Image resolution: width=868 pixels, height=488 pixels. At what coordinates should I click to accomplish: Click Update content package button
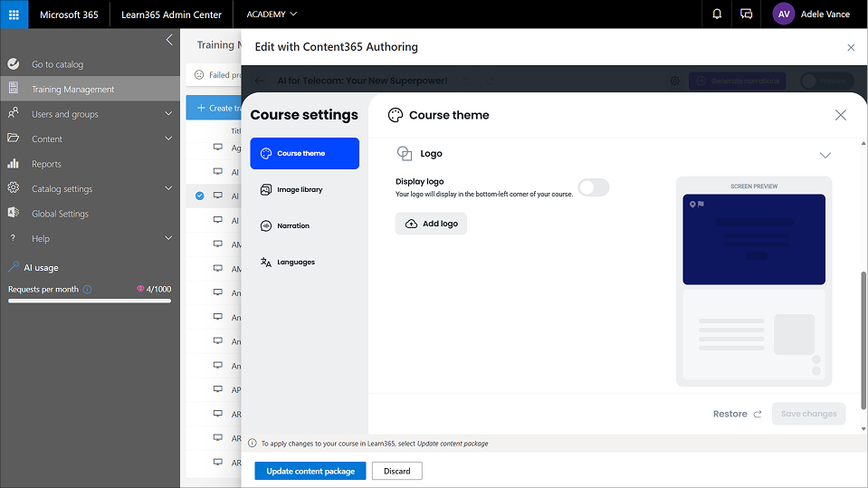pos(310,471)
